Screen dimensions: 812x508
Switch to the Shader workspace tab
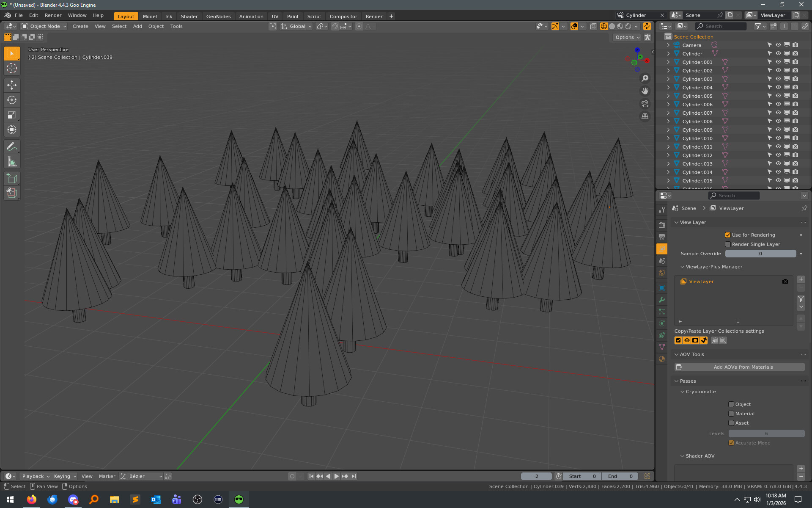tap(189, 17)
